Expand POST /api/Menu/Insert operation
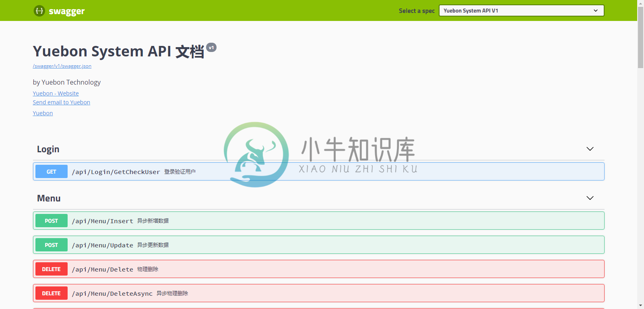Image resolution: width=644 pixels, height=309 pixels. (x=318, y=221)
